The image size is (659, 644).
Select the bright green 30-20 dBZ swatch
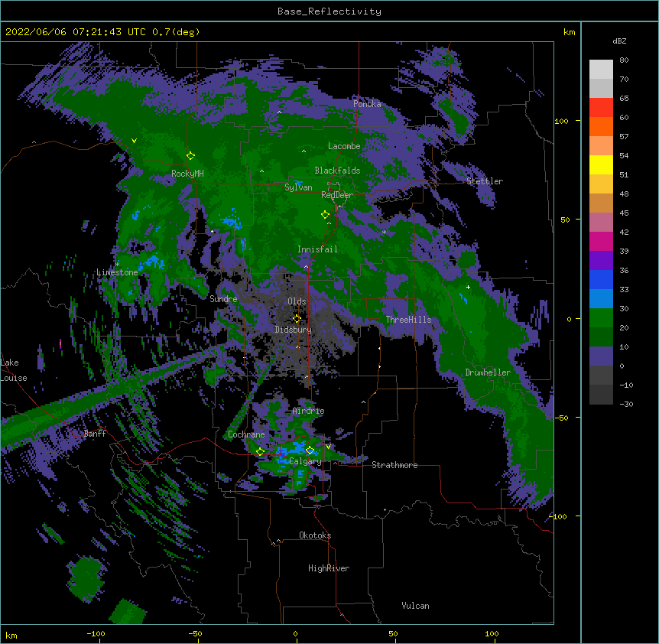pos(601,318)
